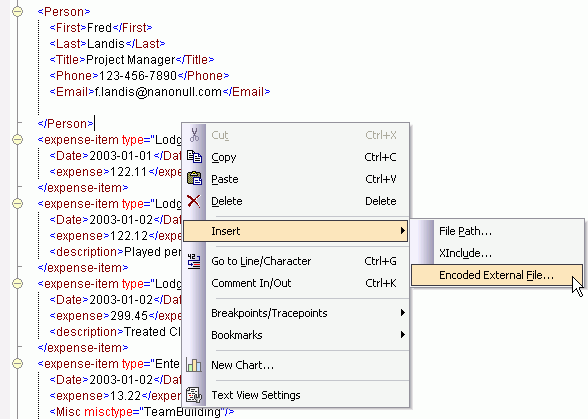Choose New Chart... from the menu
This screenshot has height=419, width=588.
point(296,365)
